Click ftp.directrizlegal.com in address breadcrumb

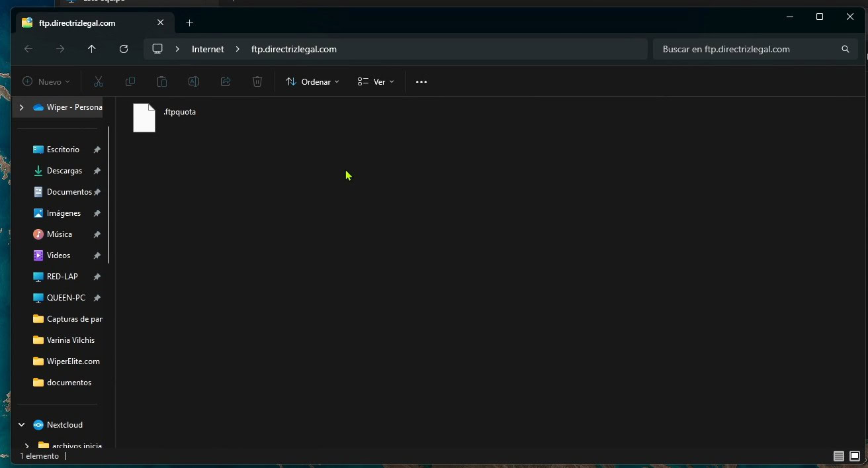pos(294,49)
